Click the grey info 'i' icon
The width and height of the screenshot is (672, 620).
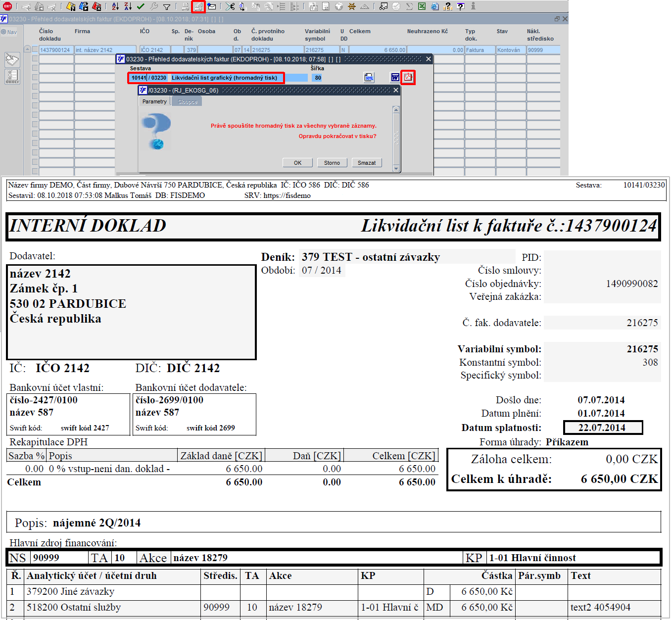(473, 6)
